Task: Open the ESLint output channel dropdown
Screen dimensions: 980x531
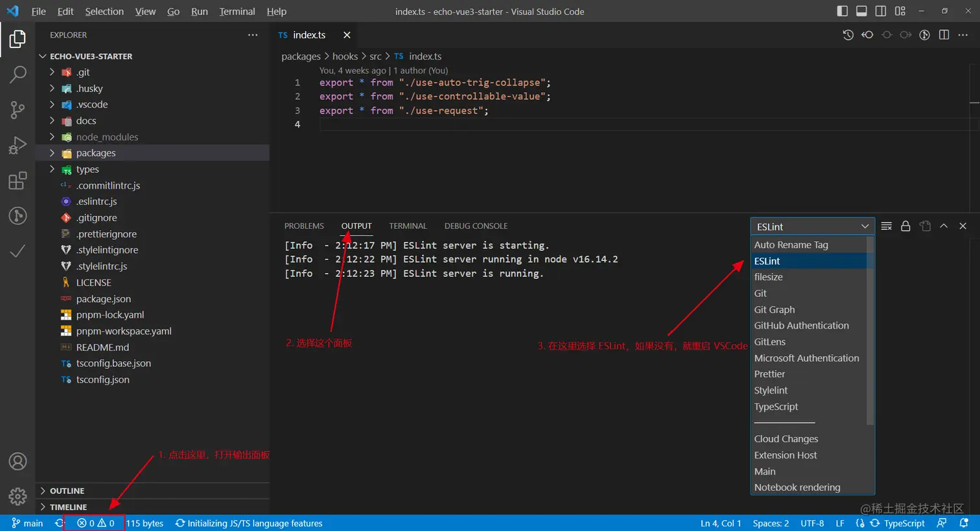Action: [812, 226]
